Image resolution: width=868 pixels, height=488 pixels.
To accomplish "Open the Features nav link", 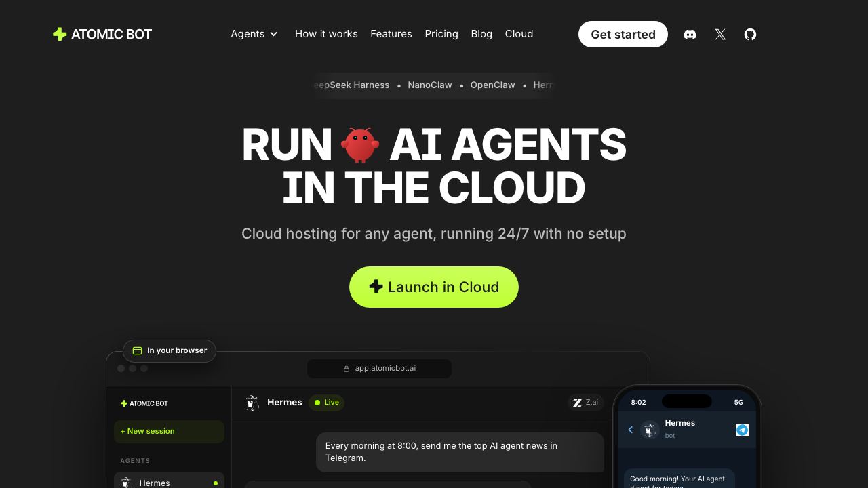I will click(391, 34).
